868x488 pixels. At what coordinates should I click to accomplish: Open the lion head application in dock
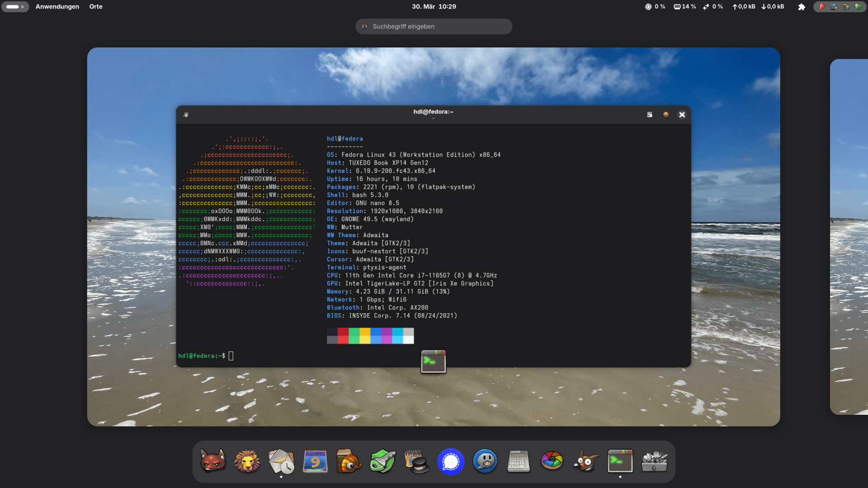[247, 461]
